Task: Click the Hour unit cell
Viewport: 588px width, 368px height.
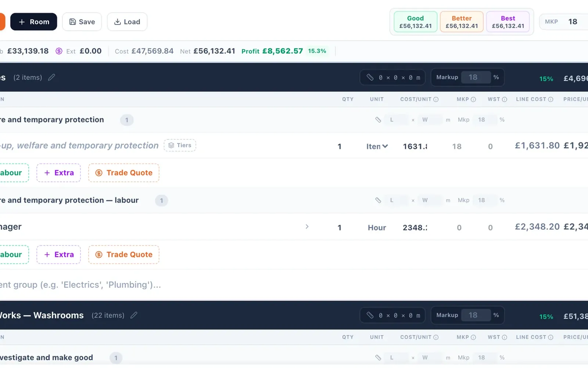Action: 377,228
